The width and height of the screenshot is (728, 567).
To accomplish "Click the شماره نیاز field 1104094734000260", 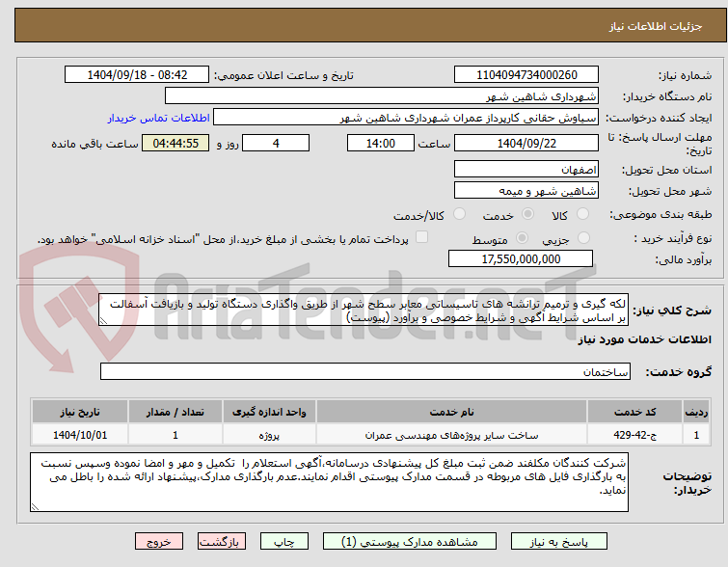I will click(x=526, y=75).
